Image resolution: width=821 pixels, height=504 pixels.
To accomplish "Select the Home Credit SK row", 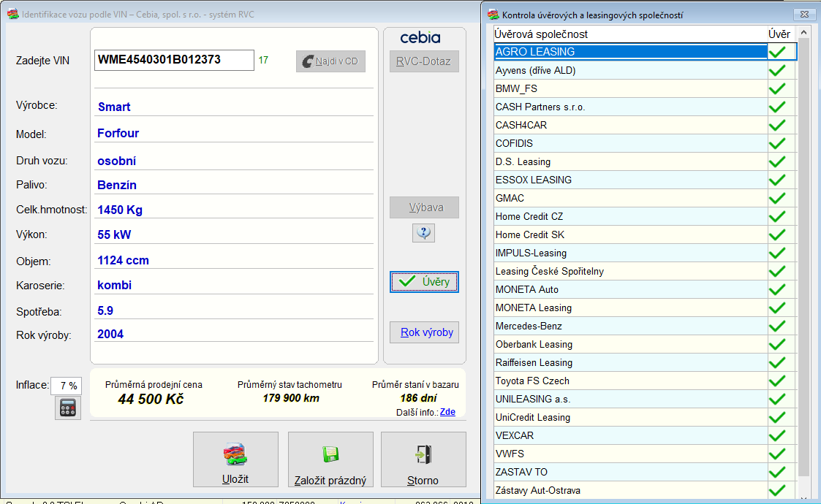I will (645, 235).
